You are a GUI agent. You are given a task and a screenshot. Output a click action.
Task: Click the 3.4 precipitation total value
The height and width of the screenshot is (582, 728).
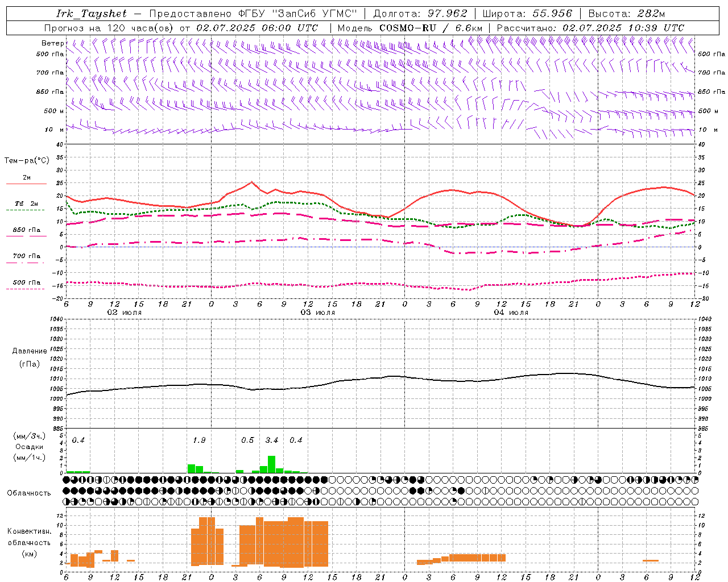272,440
